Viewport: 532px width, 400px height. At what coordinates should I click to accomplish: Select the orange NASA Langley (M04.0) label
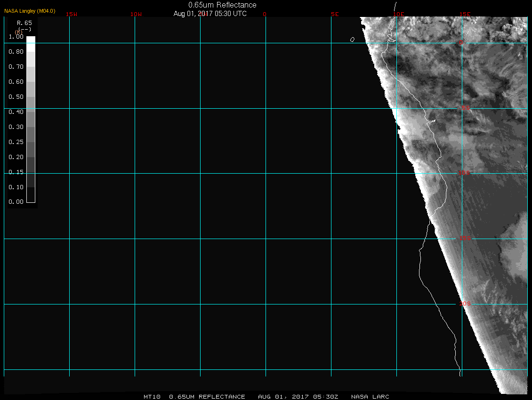[30, 10]
